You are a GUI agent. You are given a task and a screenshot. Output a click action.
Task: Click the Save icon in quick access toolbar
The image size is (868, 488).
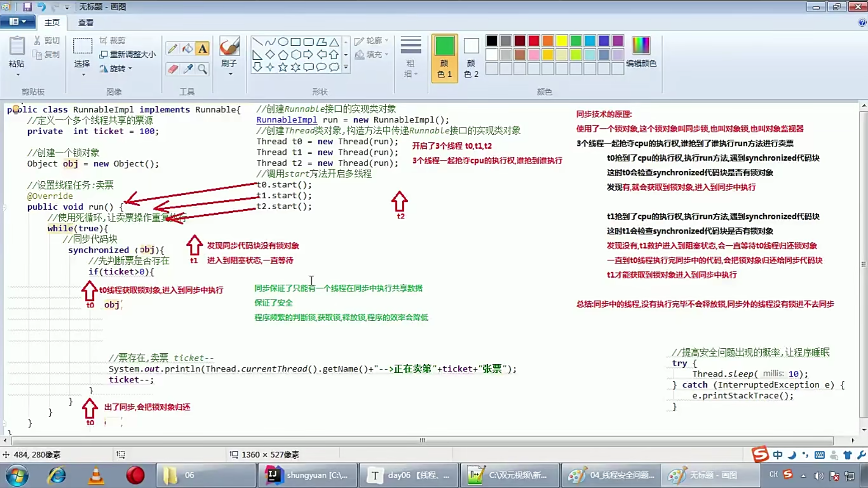click(x=27, y=7)
